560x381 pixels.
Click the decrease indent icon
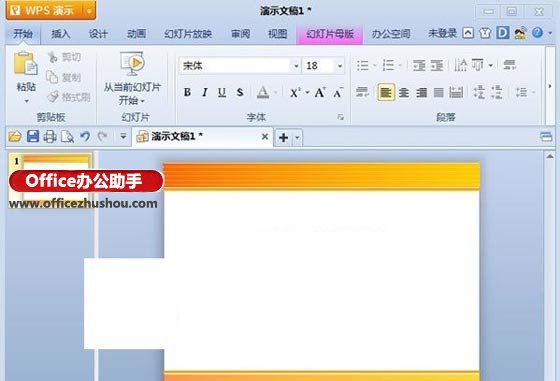[419, 65]
